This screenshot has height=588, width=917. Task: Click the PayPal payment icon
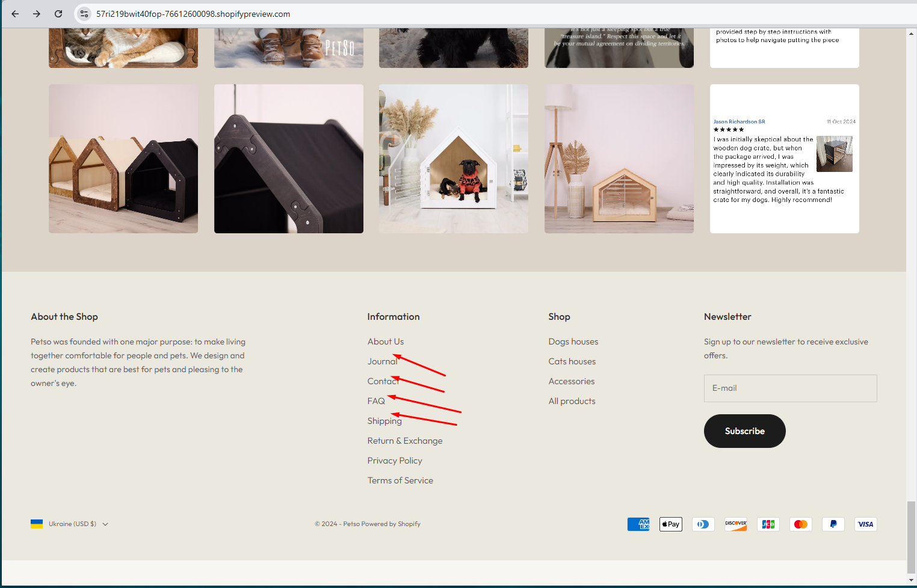pyautogui.click(x=833, y=524)
